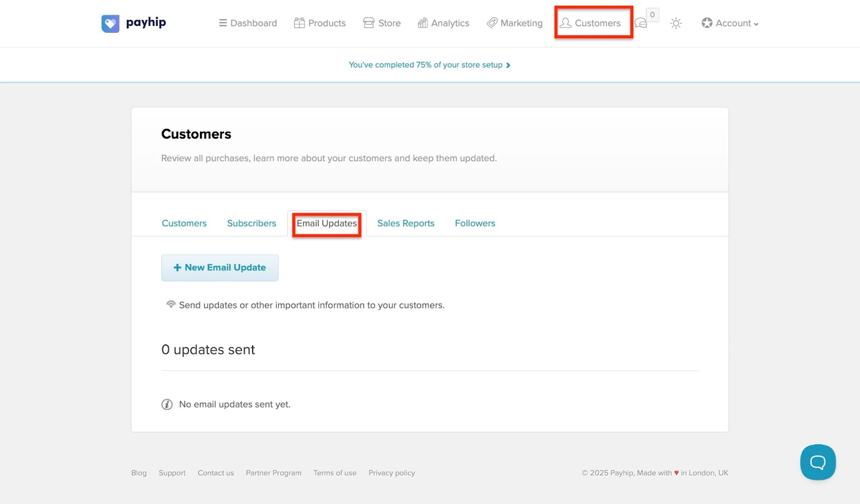Image resolution: width=860 pixels, height=504 pixels.
Task: Open the Partner Program footer link
Action: (x=274, y=473)
